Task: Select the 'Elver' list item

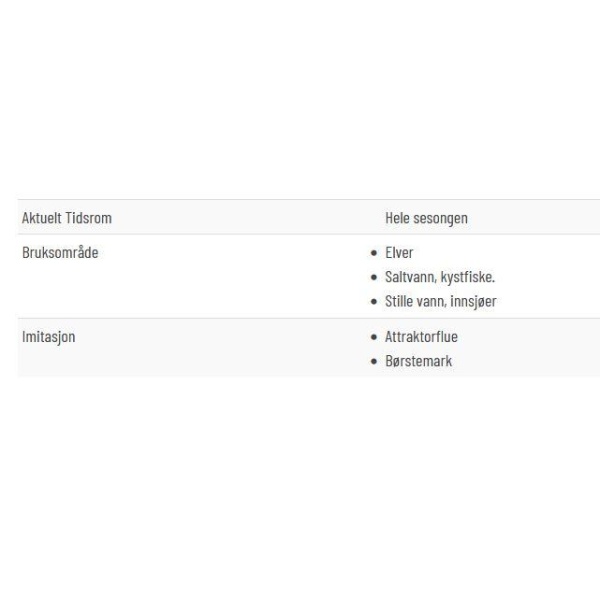Action: coord(399,253)
